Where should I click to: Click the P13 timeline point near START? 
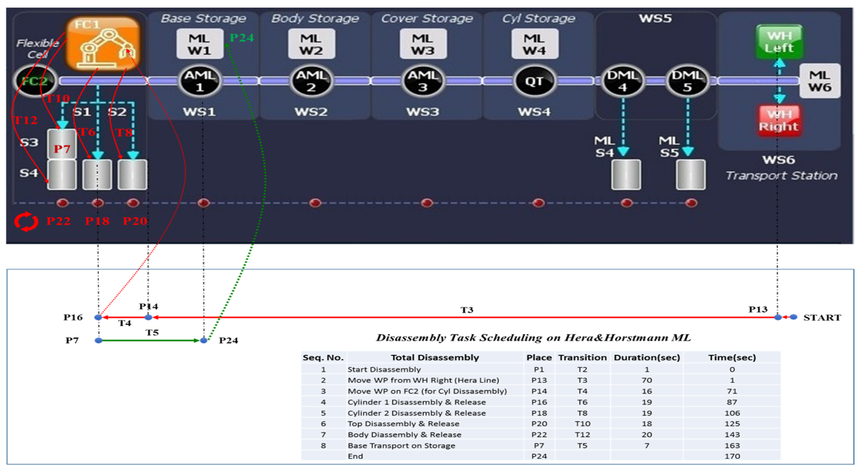(x=778, y=317)
